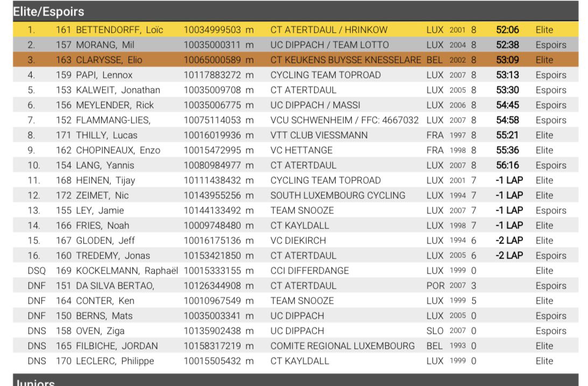This screenshot has height=386, width=588.
Task: Select rider DA SILVA BERTAO
Action: [115, 285]
